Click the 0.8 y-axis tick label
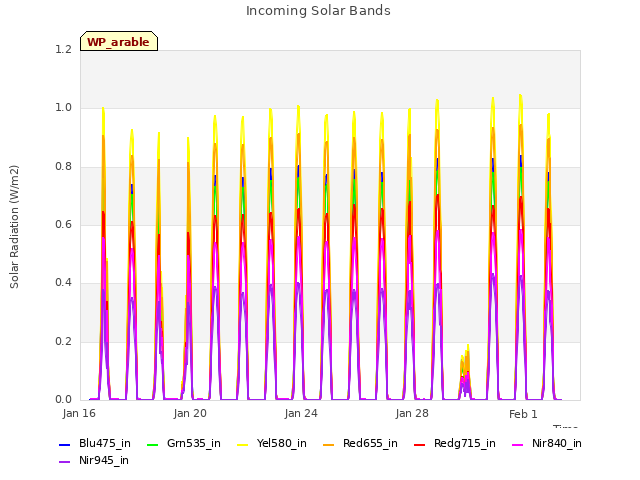This screenshot has width=640, height=480. pyautogui.click(x=63, y=167)
